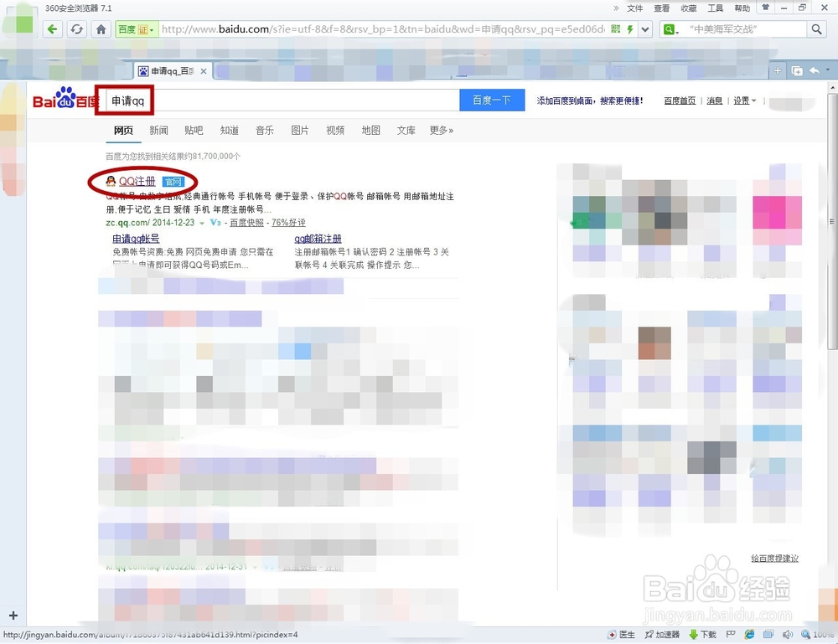Open the QQ注册 search result link
Image resolution: width=838 pixels, height=644 pixels.
137,182
